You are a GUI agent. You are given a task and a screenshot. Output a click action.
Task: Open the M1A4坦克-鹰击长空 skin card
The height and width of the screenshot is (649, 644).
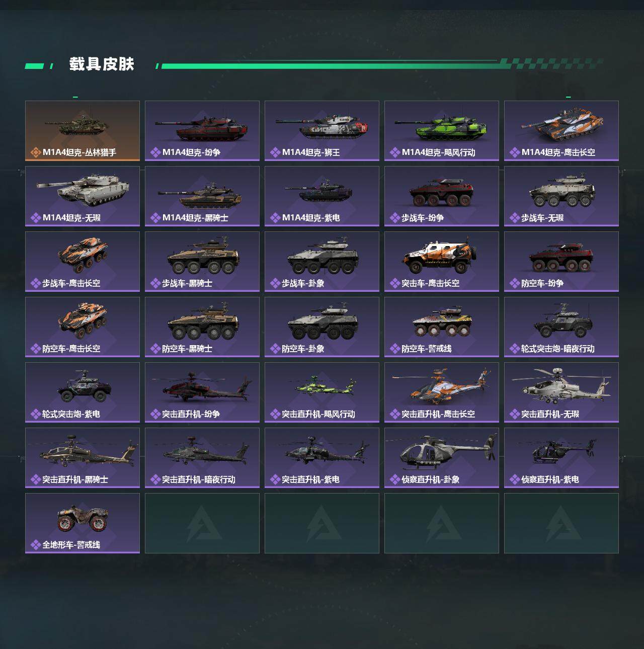coord(561,131)
